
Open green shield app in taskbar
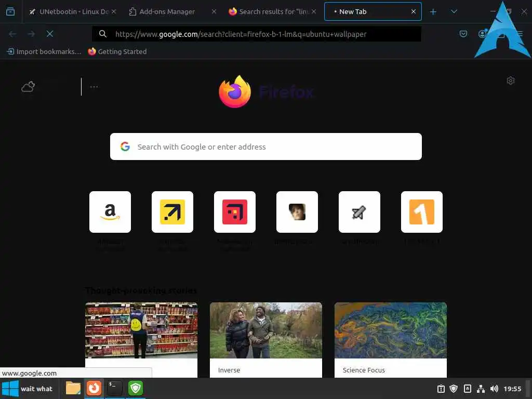(136, 388)
